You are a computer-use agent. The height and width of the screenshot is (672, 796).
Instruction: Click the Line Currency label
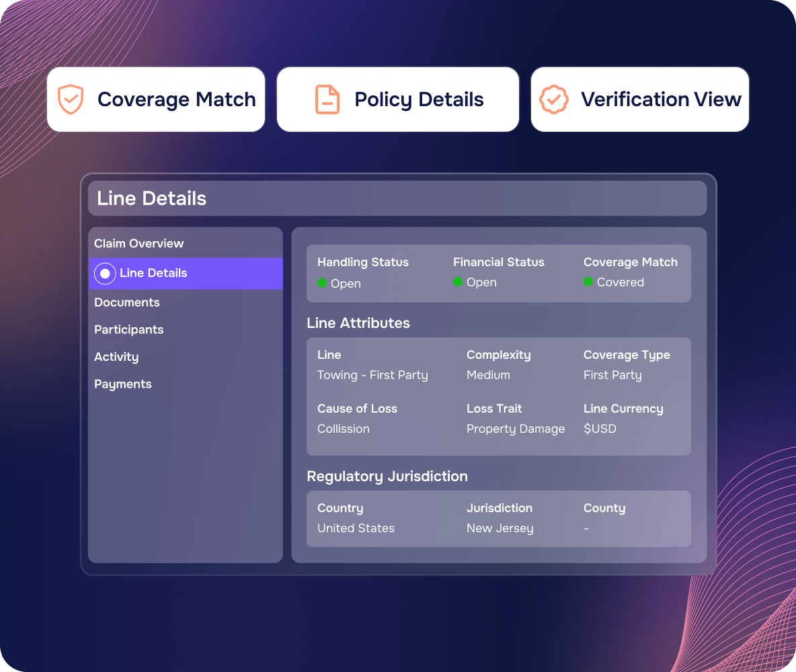pyautogui.click(x=623, y=409)
